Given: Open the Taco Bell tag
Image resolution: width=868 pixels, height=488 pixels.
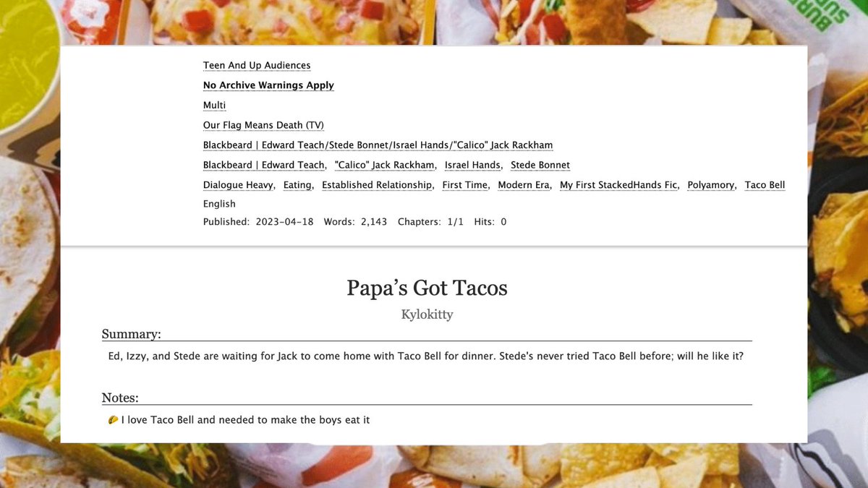Looking at the screenshot, I should [765, 185].
